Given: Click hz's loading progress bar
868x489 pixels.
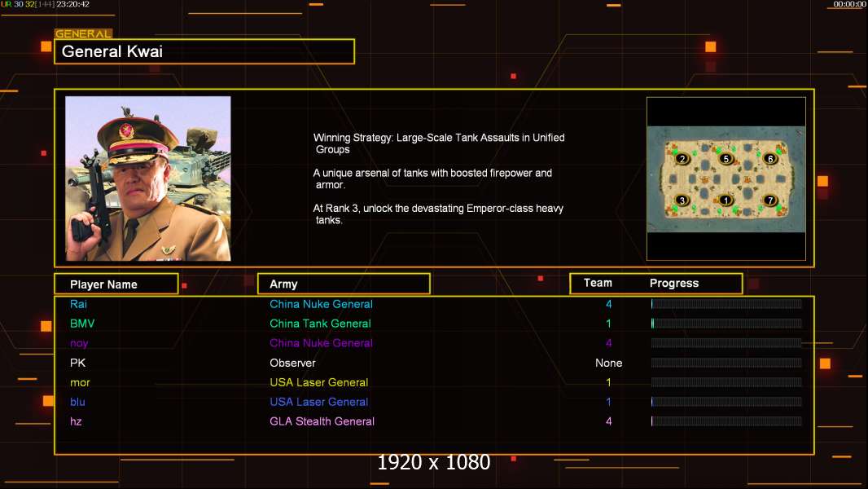Looking at the screenshot, I should (x=726, y=421).
